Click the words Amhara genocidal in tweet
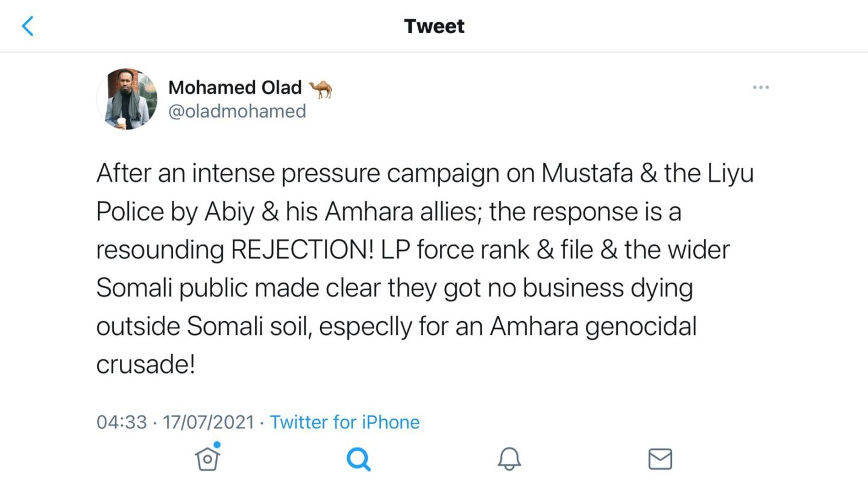Image resolution: width=868 pixels, height=488 pixels. [x=593, y=326]
